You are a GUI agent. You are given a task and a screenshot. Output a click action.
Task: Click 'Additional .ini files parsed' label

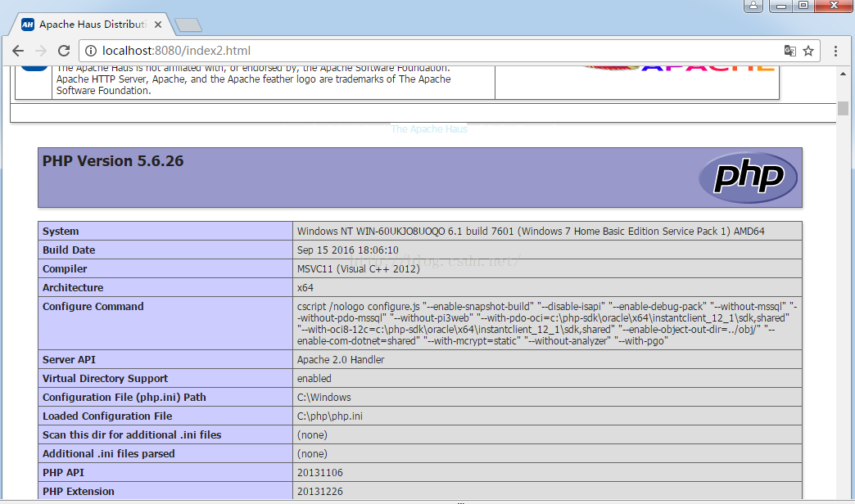coord(108,454)
